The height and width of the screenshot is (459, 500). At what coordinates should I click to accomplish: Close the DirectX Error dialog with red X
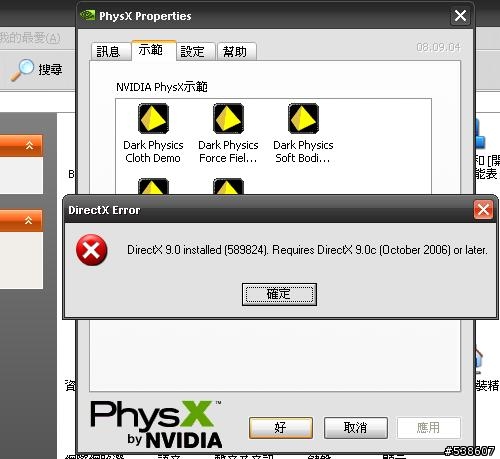[x=483, y=210]
